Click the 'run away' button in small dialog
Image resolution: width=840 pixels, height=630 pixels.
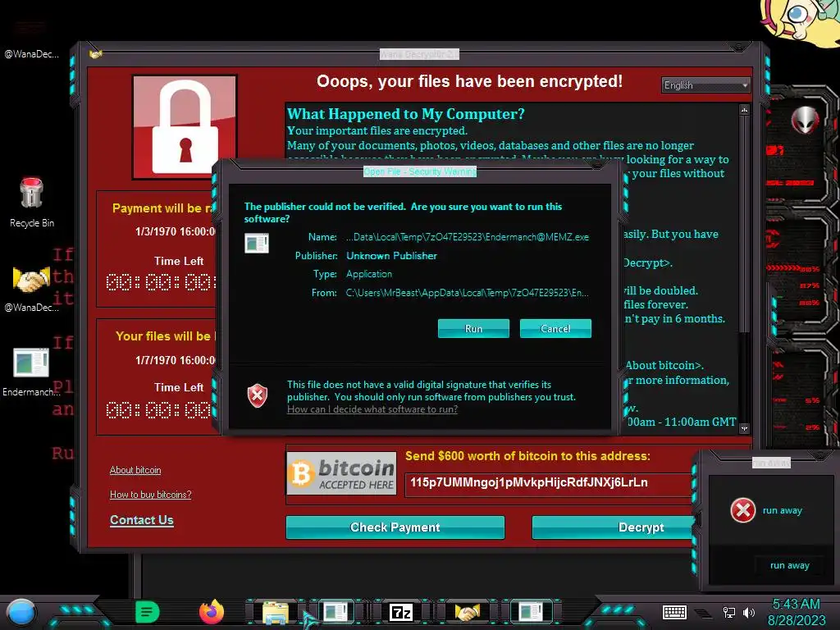pyautogui.click(x=790, y=565)
